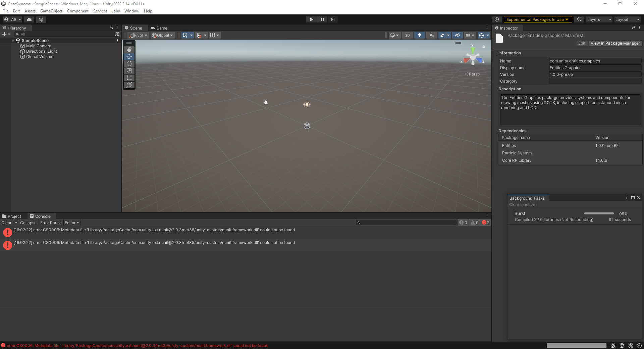Click Clear inactive in Background Tasks
The height and width of the screenshot is (349, 644).
(522, 205)
